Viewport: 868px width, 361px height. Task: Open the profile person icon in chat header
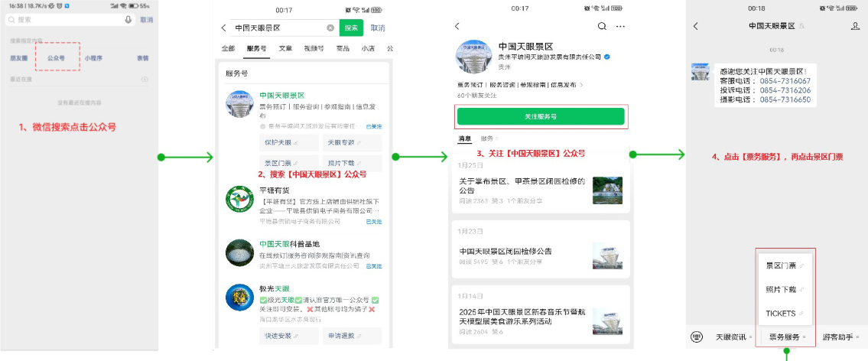point(854,26)
